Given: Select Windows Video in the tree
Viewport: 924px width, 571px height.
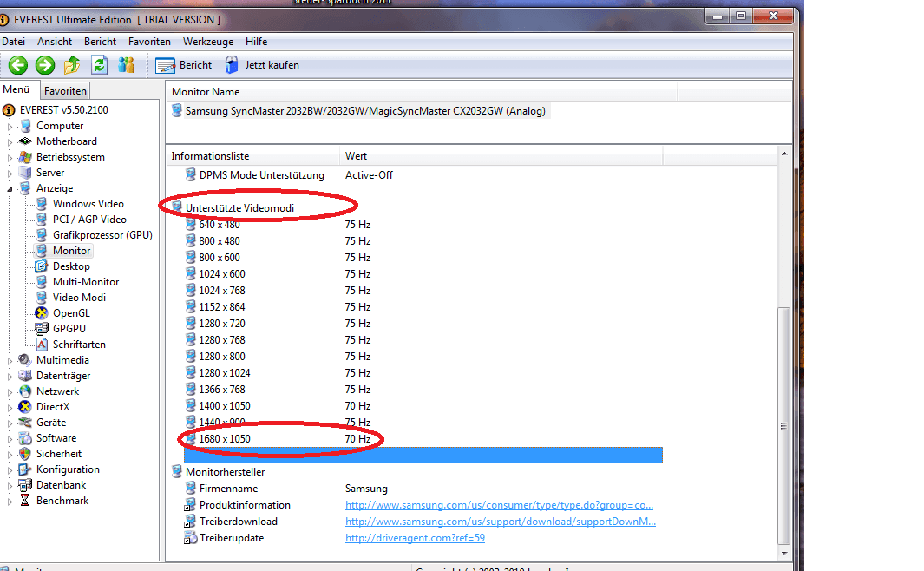Looking at the screenshot, I should click(x=88, y=204).
